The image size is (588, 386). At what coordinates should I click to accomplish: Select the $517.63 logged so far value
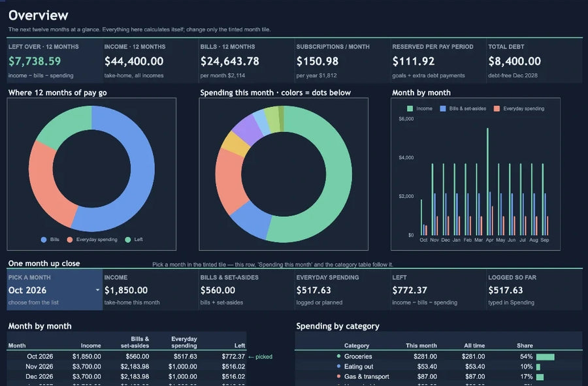pyautogui.click(x=506, y=290)
